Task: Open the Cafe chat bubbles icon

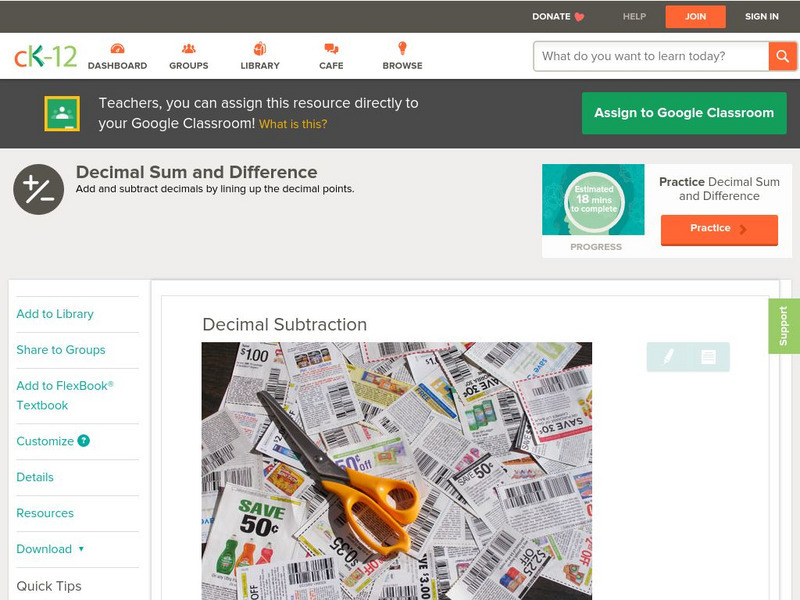Action: click(x=331, y=48)
